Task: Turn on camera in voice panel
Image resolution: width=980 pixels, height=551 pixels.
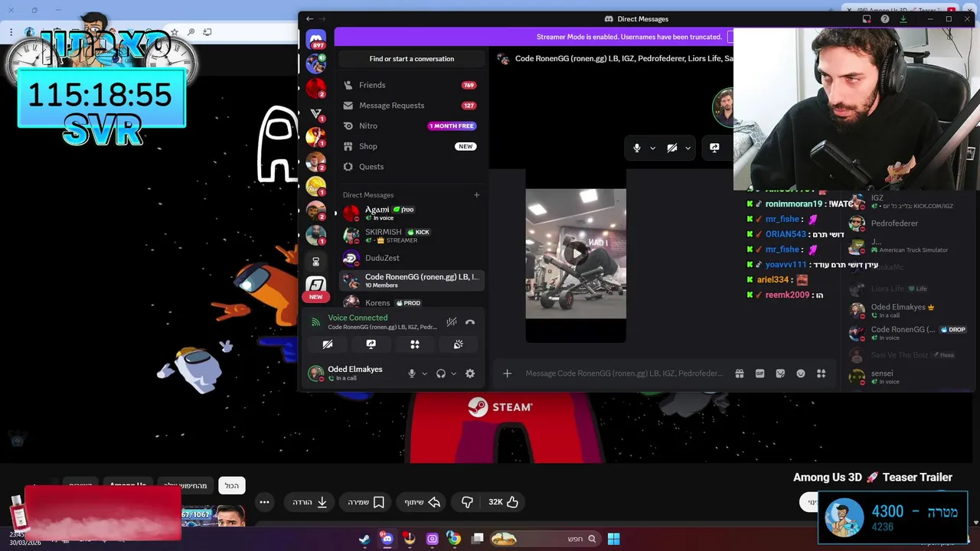Action: [x=328, y=344]
